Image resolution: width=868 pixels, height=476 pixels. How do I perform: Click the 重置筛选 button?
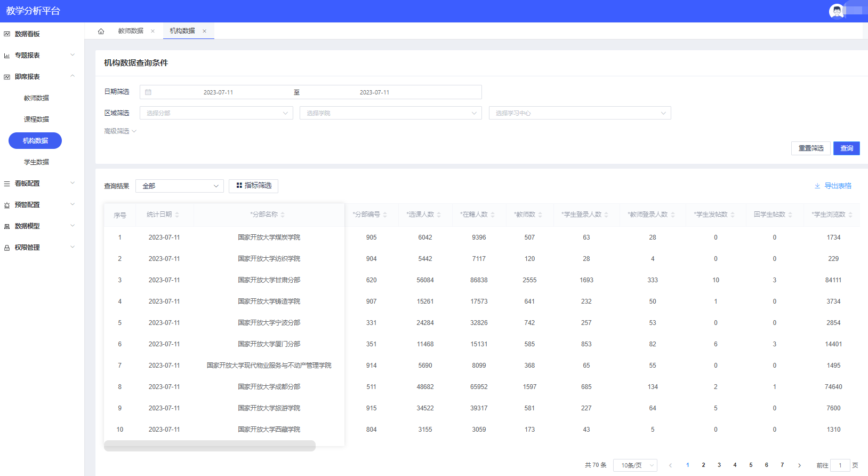810,148
